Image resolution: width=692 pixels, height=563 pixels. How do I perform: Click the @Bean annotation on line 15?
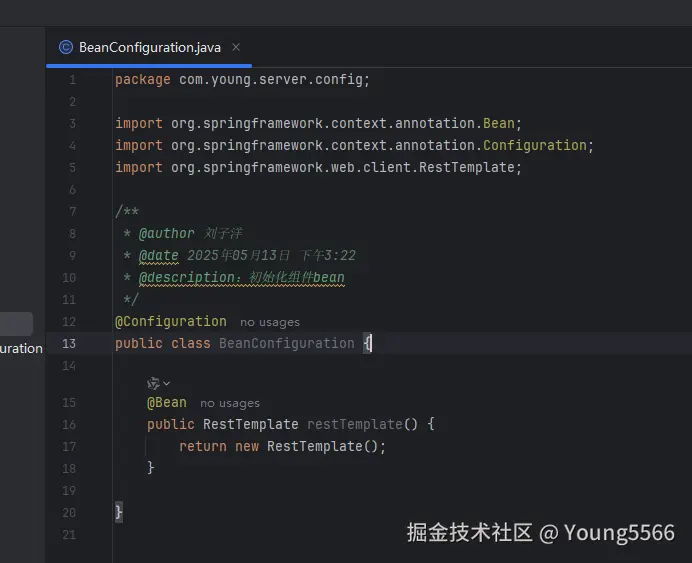tap(167, 402)
